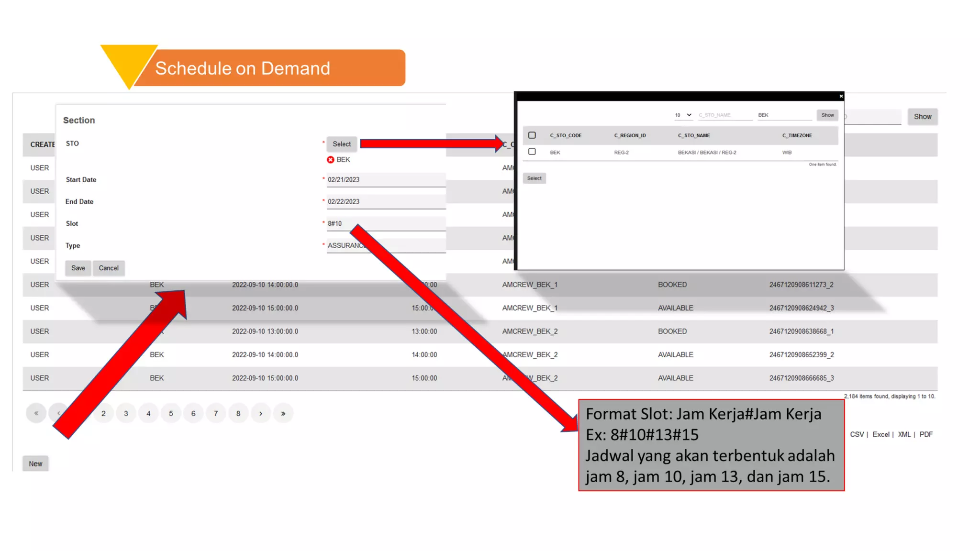Go to last page double-arrow icon
980x551 pixels.
[283, 413]
